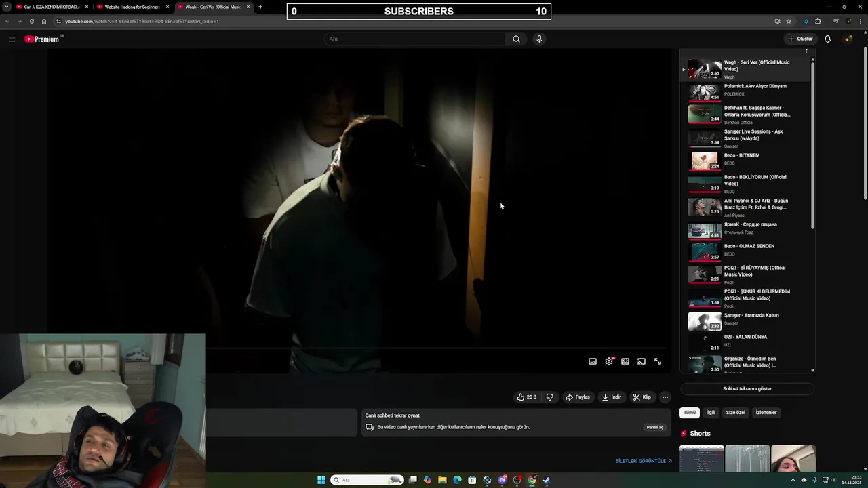Select the İlgili filter chip
The image size is (868, 488).
tap(711, 412)
